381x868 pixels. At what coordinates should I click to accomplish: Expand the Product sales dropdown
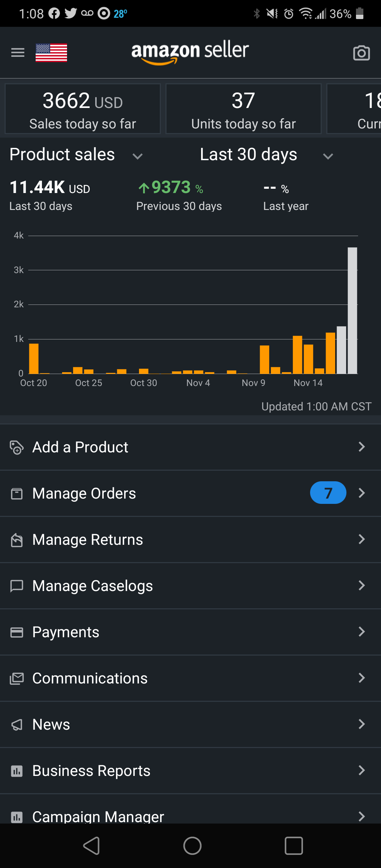click(76, 155)
